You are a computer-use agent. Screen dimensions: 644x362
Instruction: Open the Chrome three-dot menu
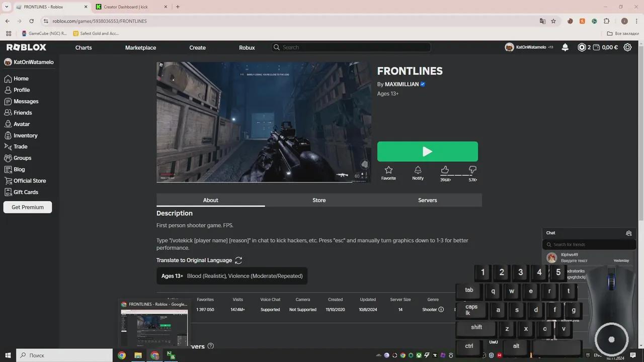[636, 21]
